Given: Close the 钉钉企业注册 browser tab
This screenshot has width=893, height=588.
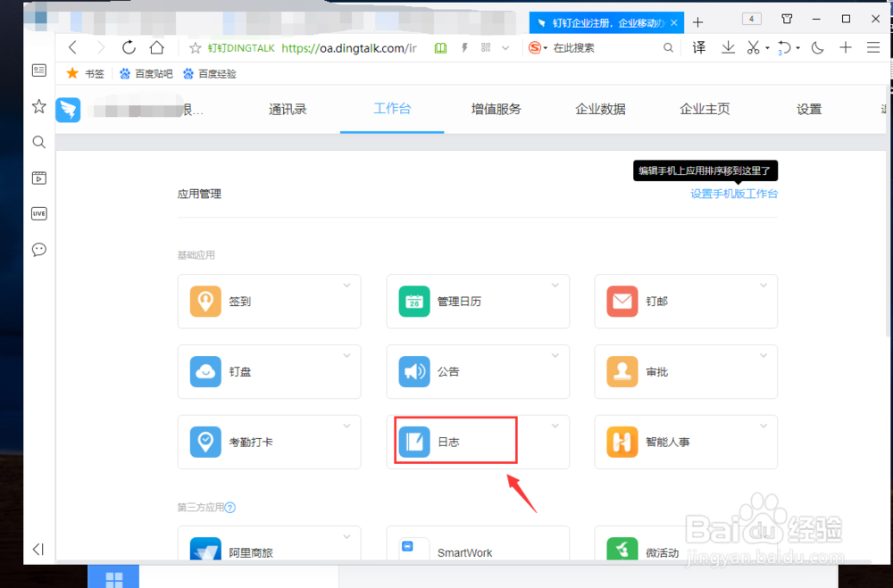Looking at the screenshot, I should [x=673, y=23].
